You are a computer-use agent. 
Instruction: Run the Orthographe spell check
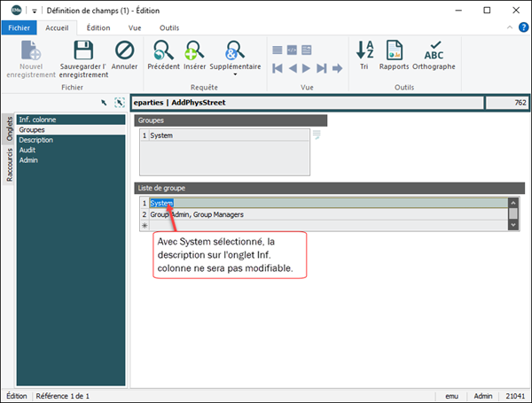(434, 50)
